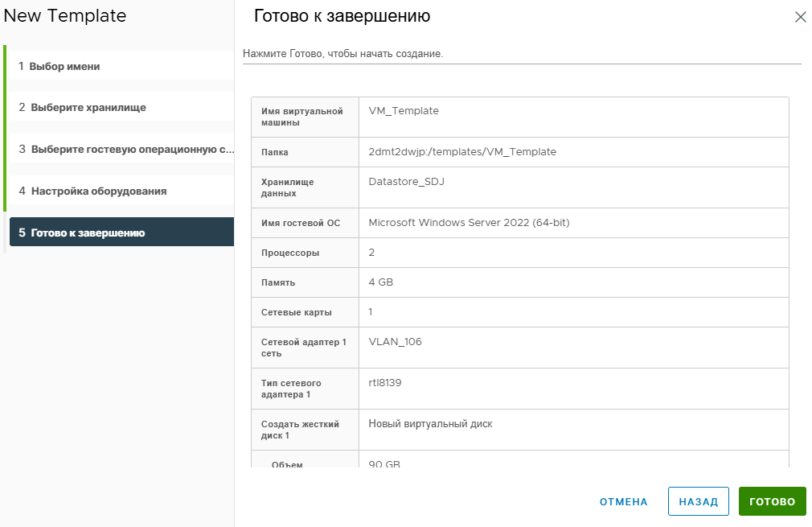Screen dimensions: 812x527
Task: Click the memory value 4 GB
Action: (380, 282)
